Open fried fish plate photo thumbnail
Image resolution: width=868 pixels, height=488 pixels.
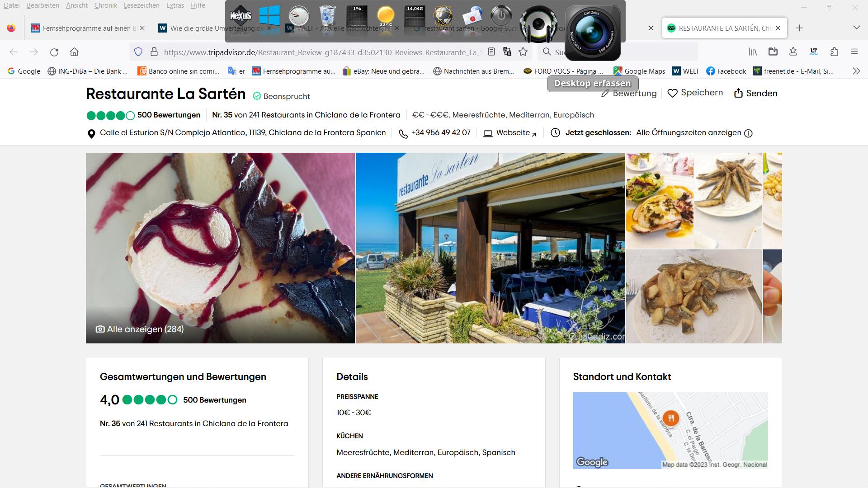tap(694, 296)
